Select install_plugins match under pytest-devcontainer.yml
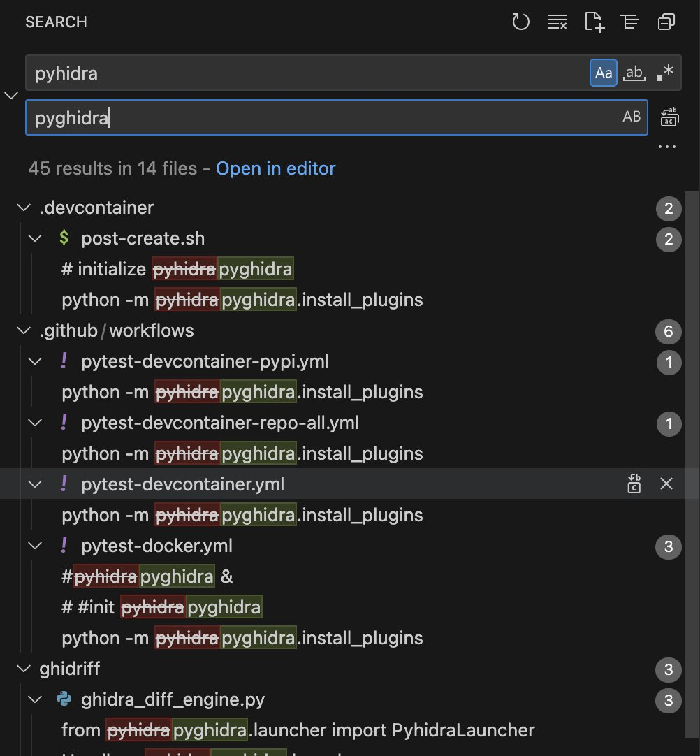The image size is (700, 756). pos(242,515)
